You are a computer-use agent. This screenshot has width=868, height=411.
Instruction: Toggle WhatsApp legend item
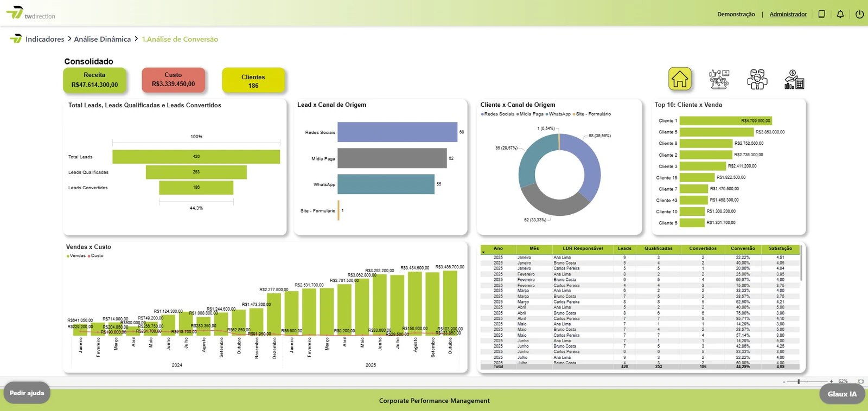pyautogui.click(x=558, y=114)
